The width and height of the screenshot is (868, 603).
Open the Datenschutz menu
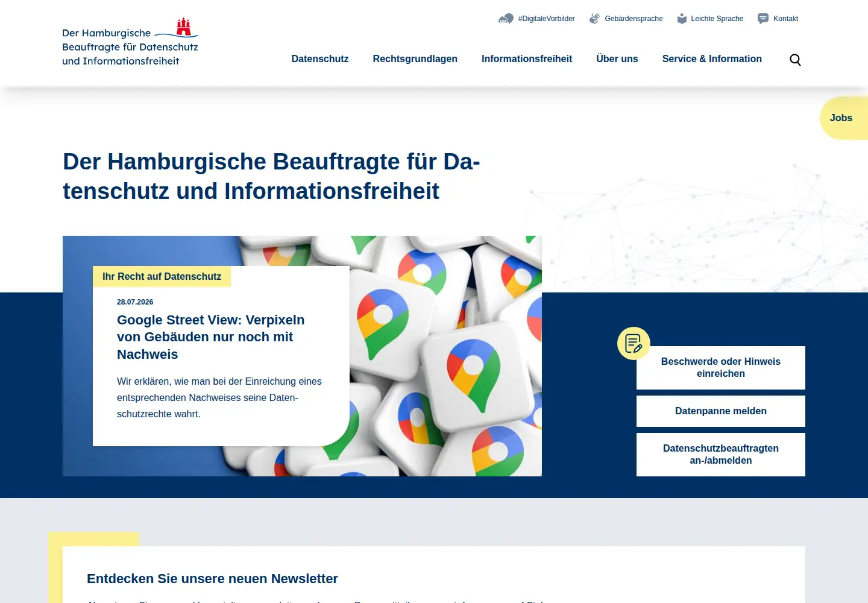point(320,58)
